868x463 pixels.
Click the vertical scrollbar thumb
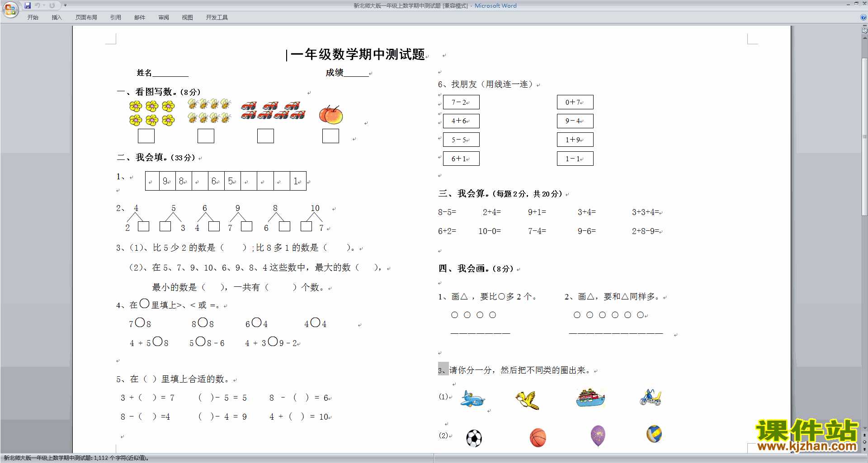(x=865, y=136)
